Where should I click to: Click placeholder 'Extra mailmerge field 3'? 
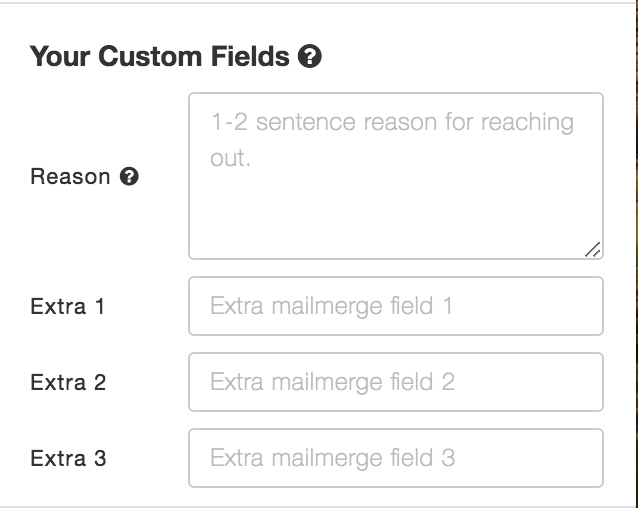click(x=332, y=458)
